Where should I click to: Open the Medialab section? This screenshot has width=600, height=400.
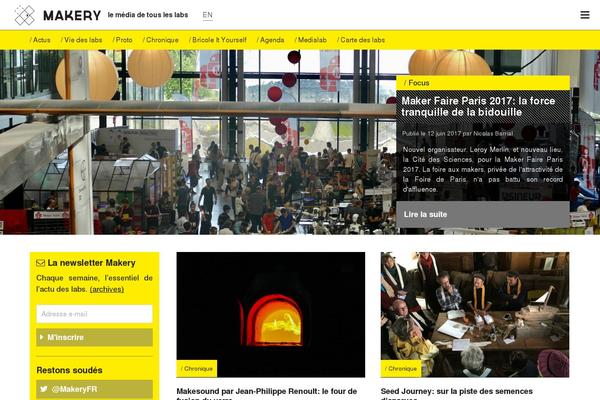point(311,40)
